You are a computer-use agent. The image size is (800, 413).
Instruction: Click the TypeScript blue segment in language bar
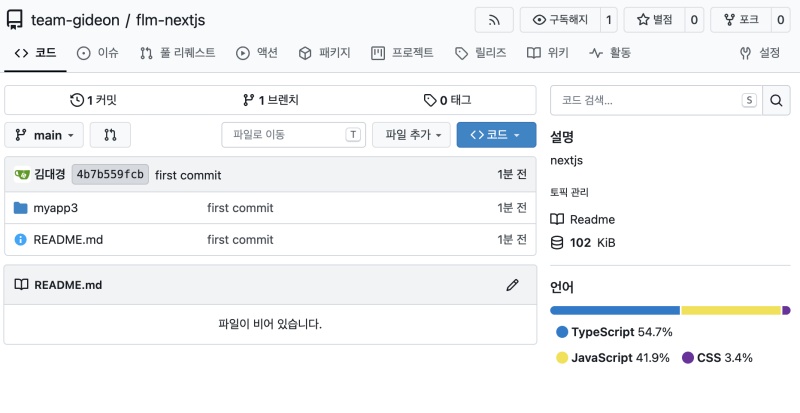615,310
